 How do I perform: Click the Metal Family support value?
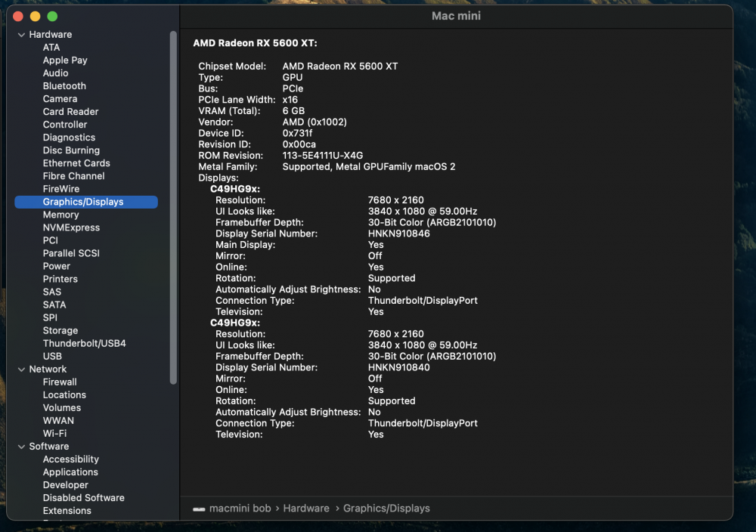coord(369,167)
